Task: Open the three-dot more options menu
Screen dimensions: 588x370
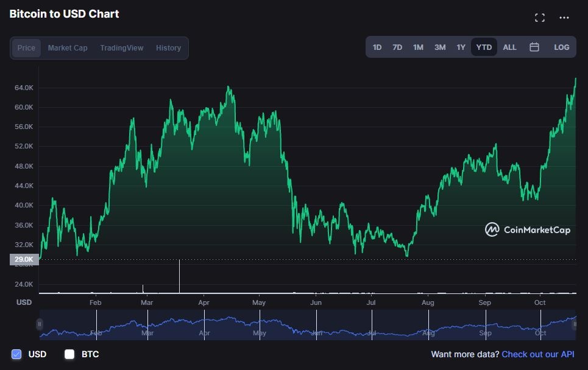Action: 564,18
